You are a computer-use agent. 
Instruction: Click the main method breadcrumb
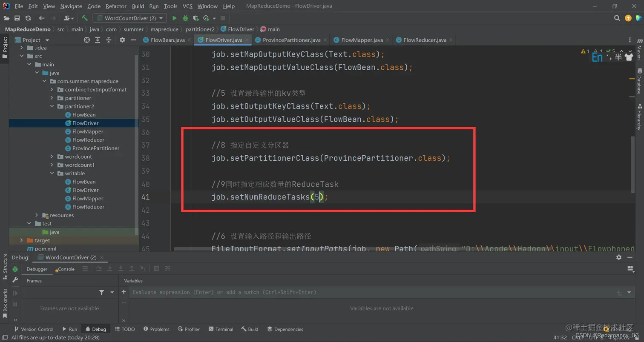point(270,29)
